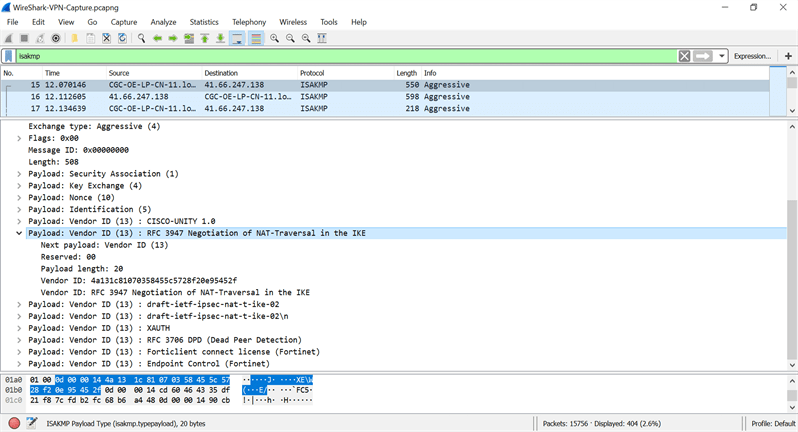Expand Vendor ID CISCO-UNITY 1.0 payload

[x=19, y=221]
